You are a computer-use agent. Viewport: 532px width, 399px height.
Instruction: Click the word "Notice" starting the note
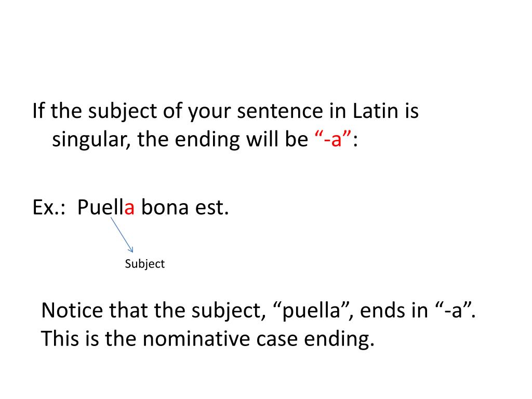[72, 310]
